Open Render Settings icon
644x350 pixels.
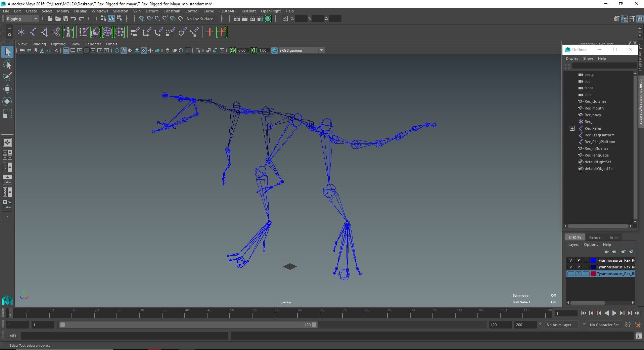coord(260,19)
